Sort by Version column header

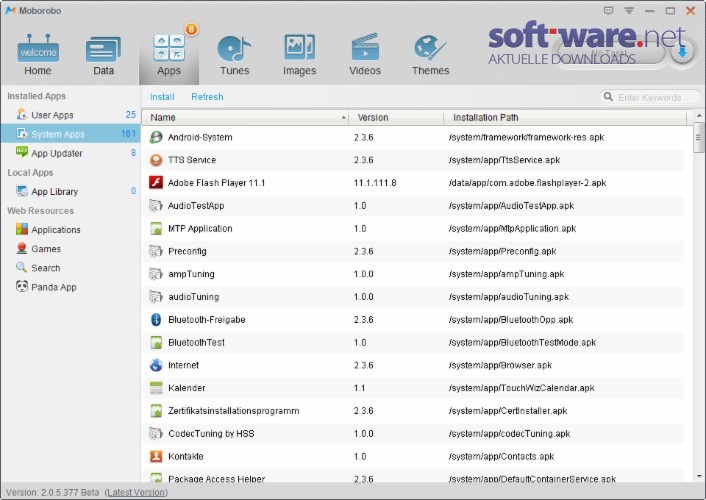pos(396,118)
